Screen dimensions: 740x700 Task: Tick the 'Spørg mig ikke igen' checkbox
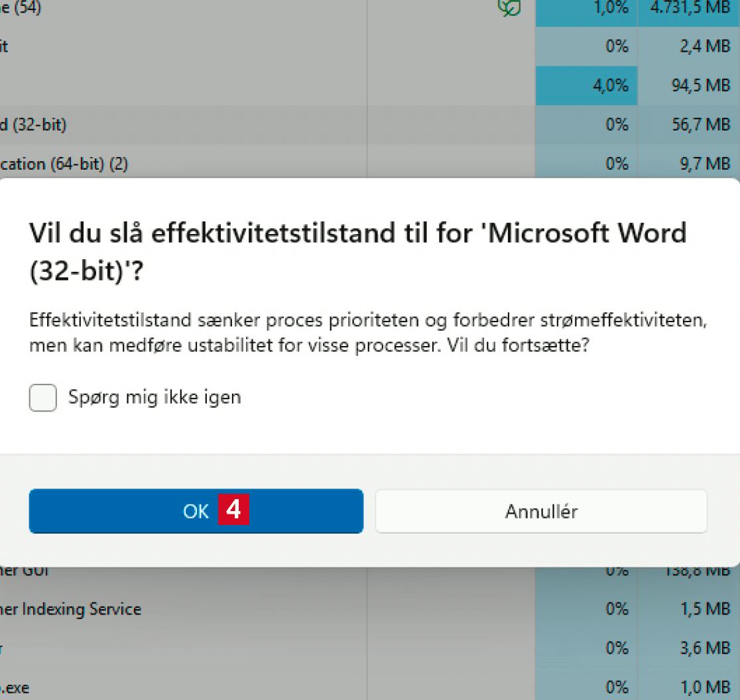pos(43,398)
